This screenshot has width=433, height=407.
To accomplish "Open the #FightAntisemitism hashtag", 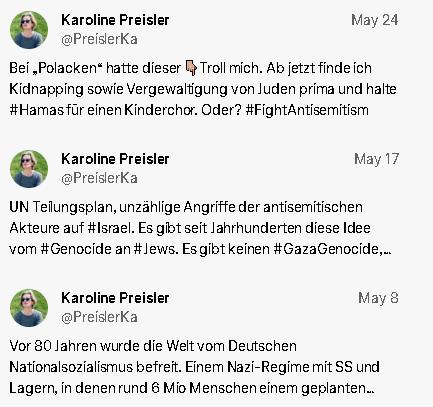I will click(x=307, y=110).
